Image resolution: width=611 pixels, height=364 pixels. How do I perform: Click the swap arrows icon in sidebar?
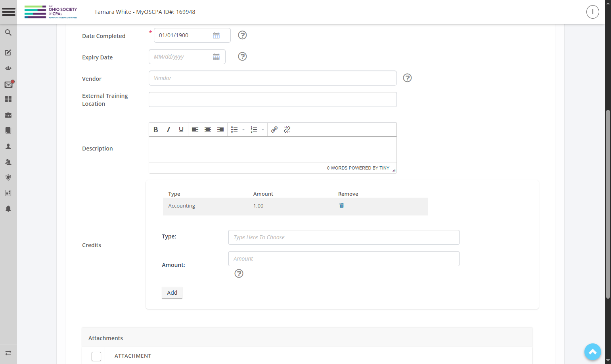click(8, 353)
